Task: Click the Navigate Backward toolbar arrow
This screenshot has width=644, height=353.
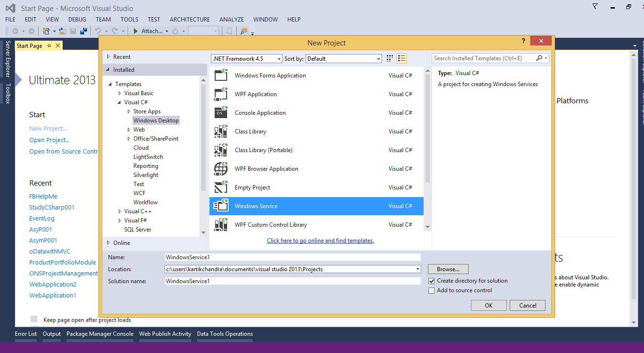Action: click(x=15, y=31)
